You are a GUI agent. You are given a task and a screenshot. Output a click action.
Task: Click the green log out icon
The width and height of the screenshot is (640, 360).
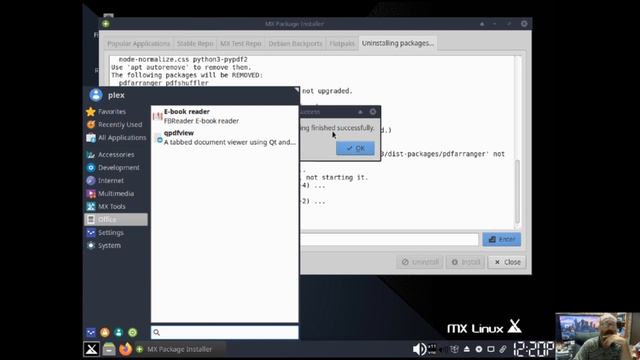click(x=133, y=332)
